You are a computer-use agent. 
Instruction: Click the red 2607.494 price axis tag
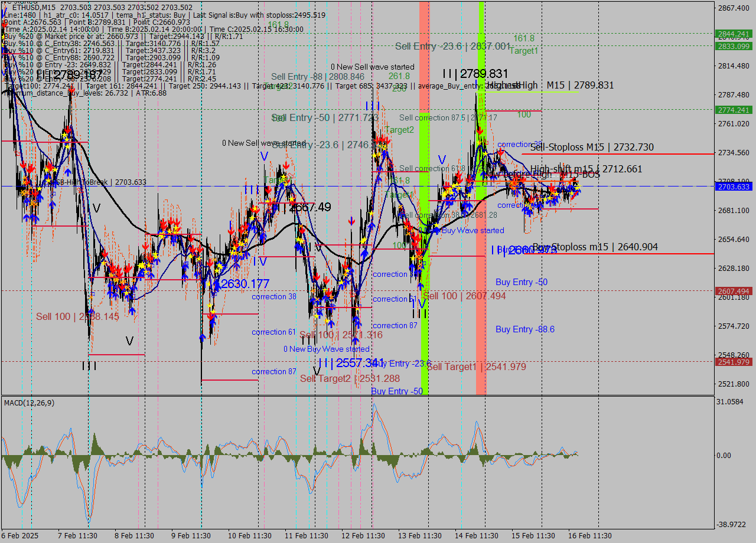733,291
